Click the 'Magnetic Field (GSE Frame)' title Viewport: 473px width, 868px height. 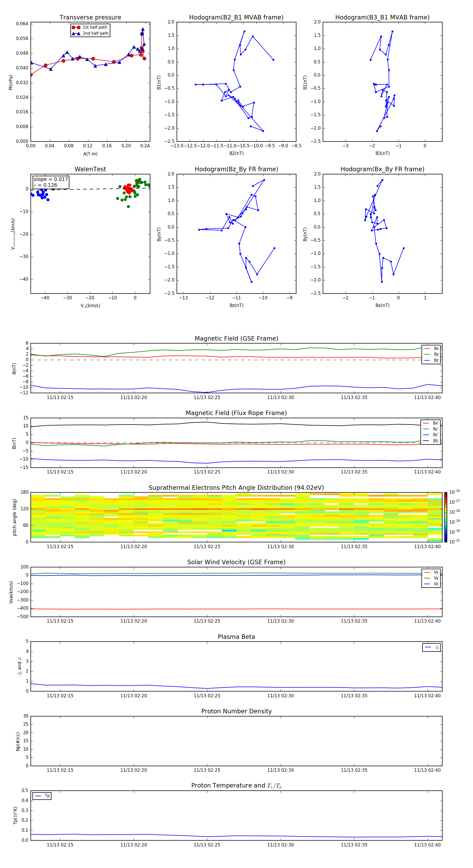click(x=236, y=339)
